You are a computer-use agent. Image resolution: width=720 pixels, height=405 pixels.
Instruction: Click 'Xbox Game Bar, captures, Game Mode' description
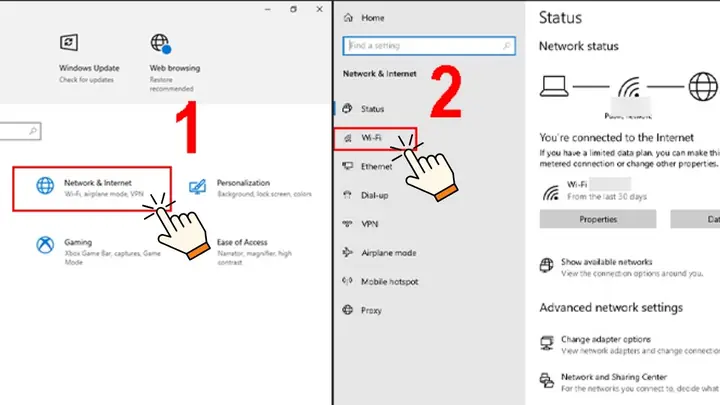coord(112,258)
